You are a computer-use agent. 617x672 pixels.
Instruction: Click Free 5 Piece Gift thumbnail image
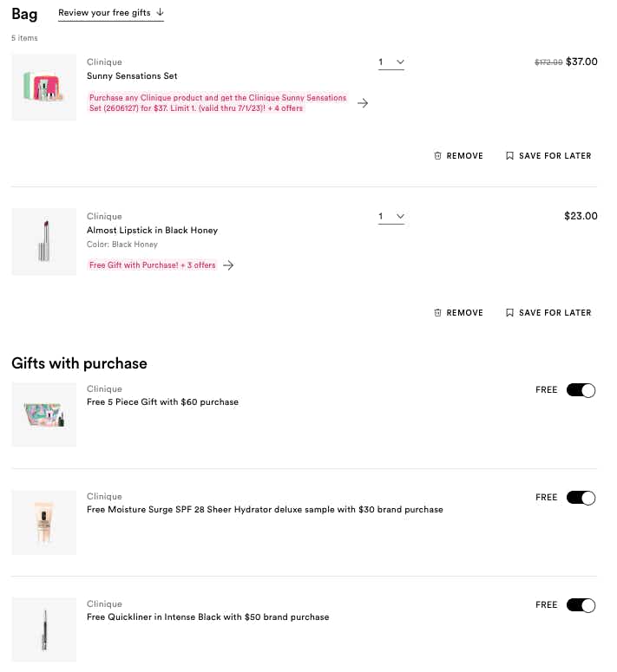pos(43,414)
